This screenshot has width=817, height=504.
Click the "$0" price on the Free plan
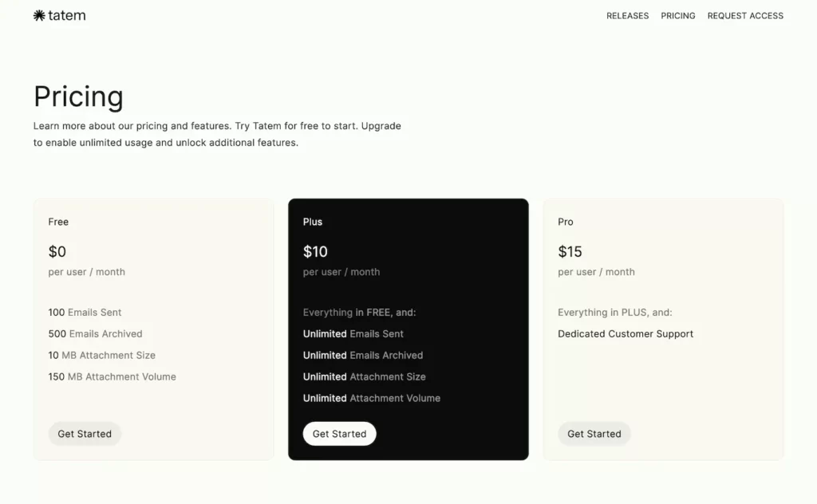(57, 251)
